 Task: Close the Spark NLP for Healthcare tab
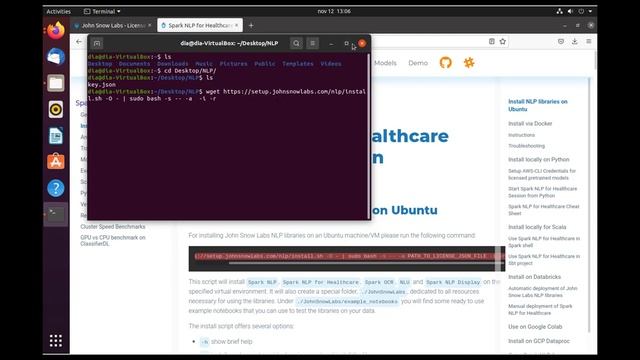236,25
